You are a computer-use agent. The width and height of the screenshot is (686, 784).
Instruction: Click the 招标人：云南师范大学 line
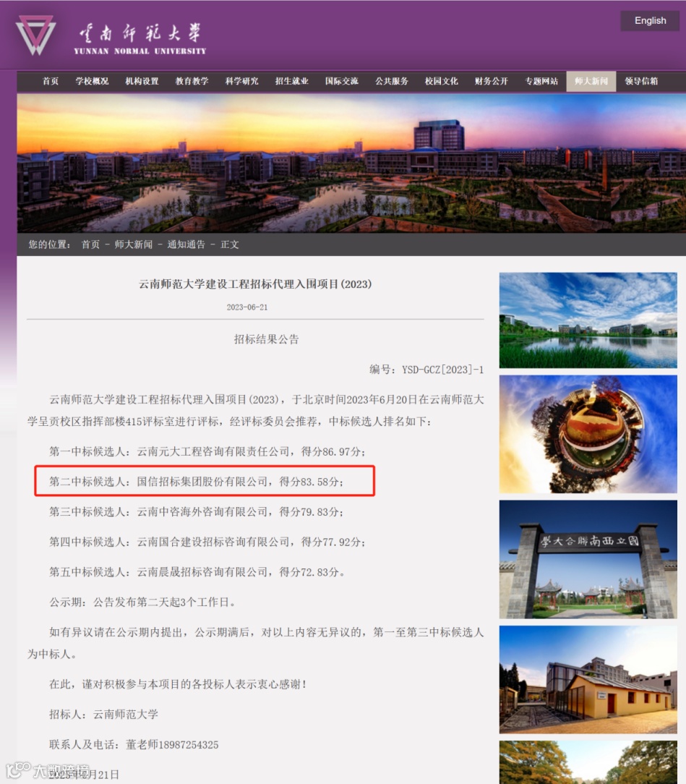coord(103,714)
